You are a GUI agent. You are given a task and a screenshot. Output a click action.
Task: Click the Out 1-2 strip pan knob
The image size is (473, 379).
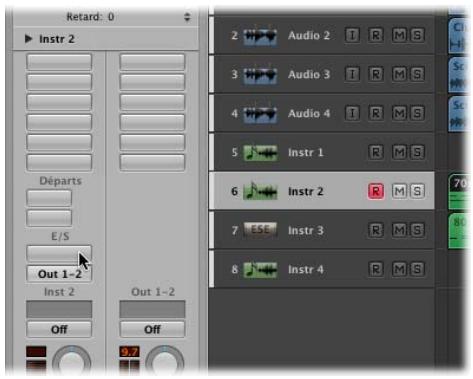[x=164, y=362]
